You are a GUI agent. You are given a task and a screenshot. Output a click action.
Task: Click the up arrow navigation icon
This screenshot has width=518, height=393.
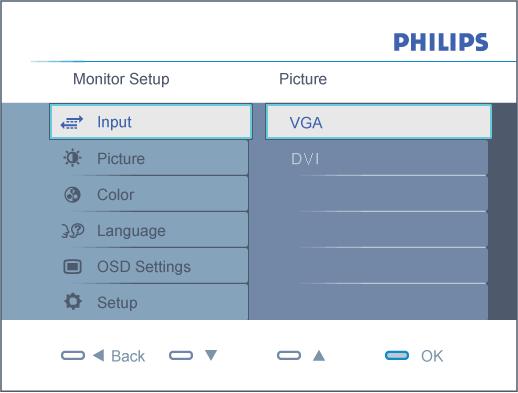[x=319, y=356]
